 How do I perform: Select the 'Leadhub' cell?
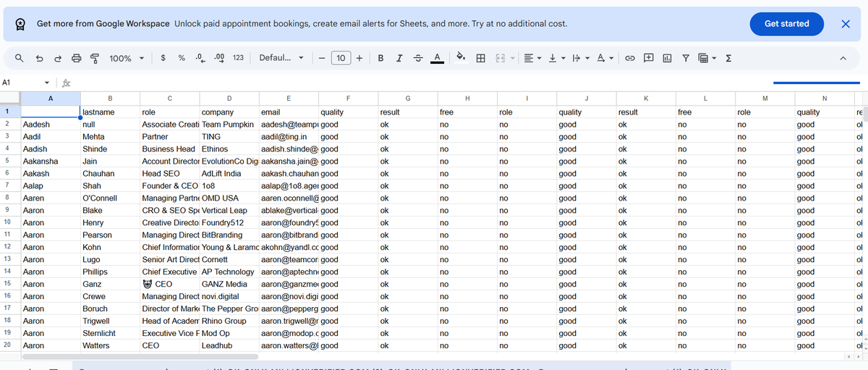(229, 346)
